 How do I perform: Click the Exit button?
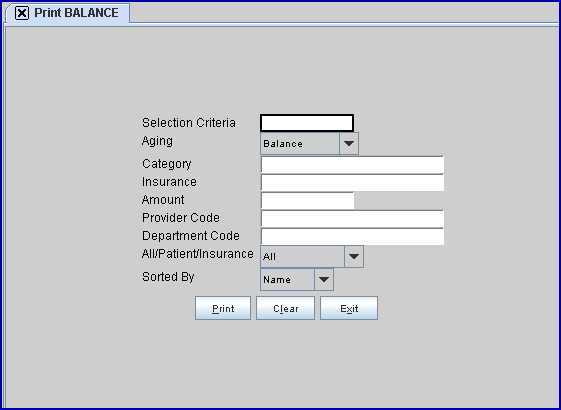tap(349, 308)
